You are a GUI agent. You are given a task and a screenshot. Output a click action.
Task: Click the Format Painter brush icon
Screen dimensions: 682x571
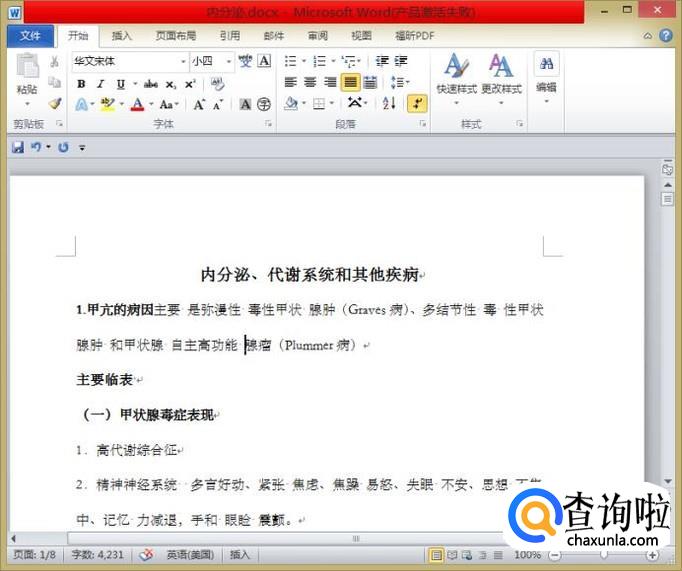click(55, 103)
